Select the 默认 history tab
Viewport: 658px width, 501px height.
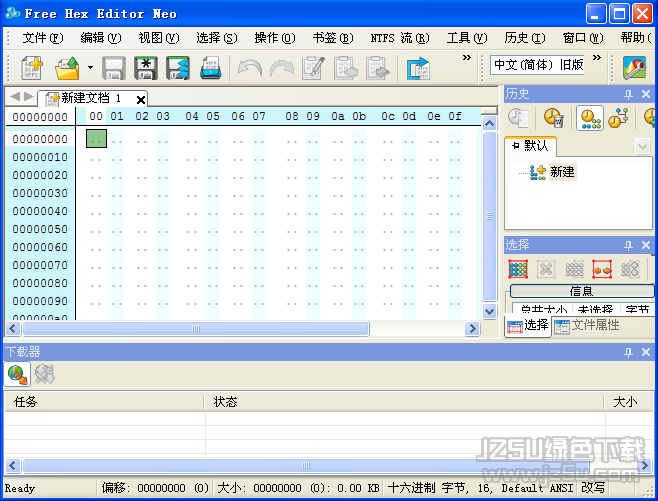coord(530,146)
